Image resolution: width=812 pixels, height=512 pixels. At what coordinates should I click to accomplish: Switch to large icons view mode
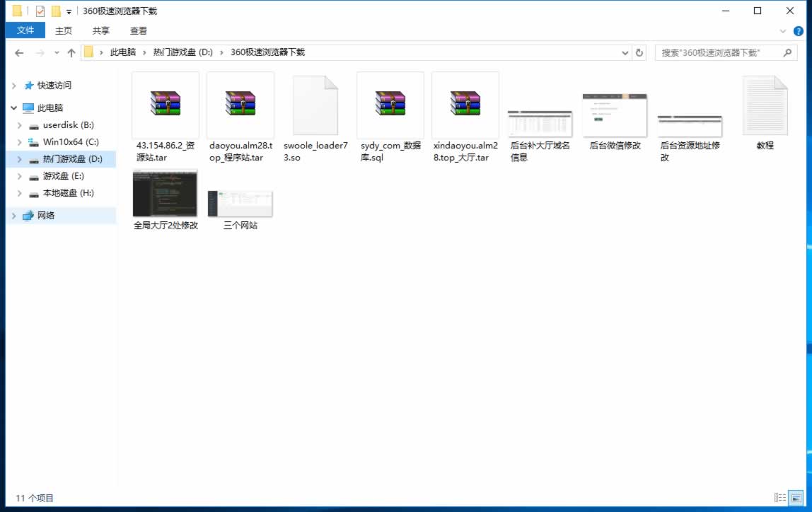[796, 498]
